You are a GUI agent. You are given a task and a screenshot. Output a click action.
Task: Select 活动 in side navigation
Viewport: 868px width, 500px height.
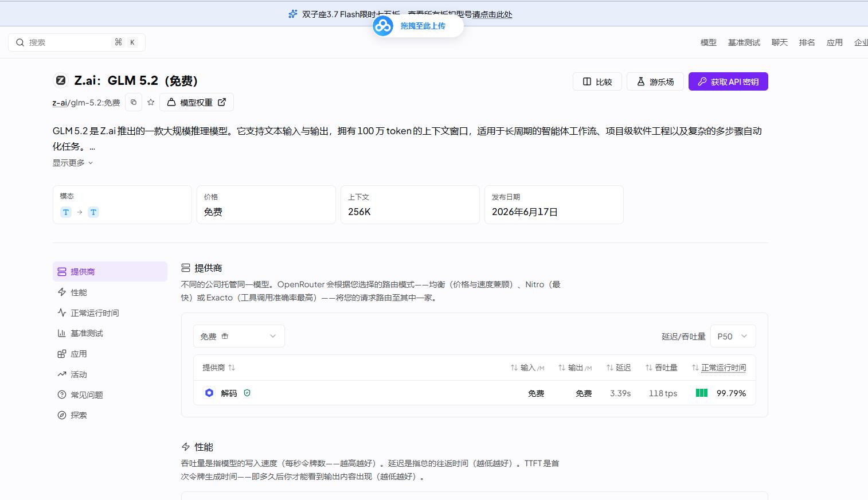point(110,374)
